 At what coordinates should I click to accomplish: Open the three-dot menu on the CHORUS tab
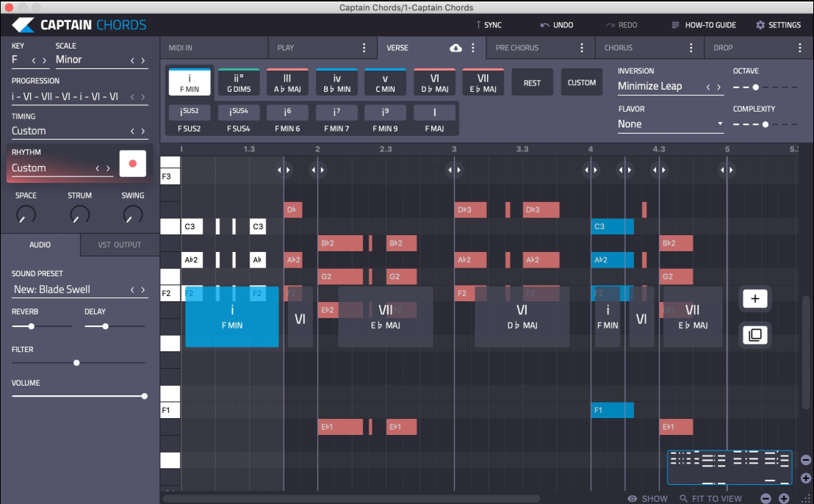coord(689,47)
